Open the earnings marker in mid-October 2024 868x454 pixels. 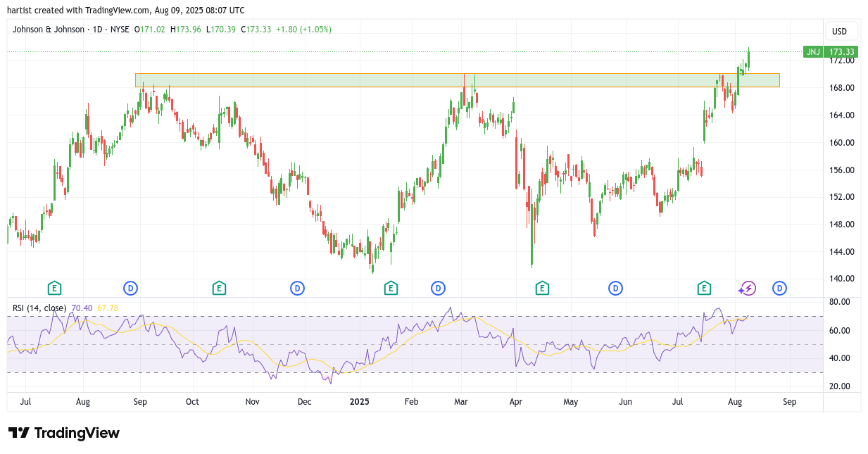click(219, 288)
